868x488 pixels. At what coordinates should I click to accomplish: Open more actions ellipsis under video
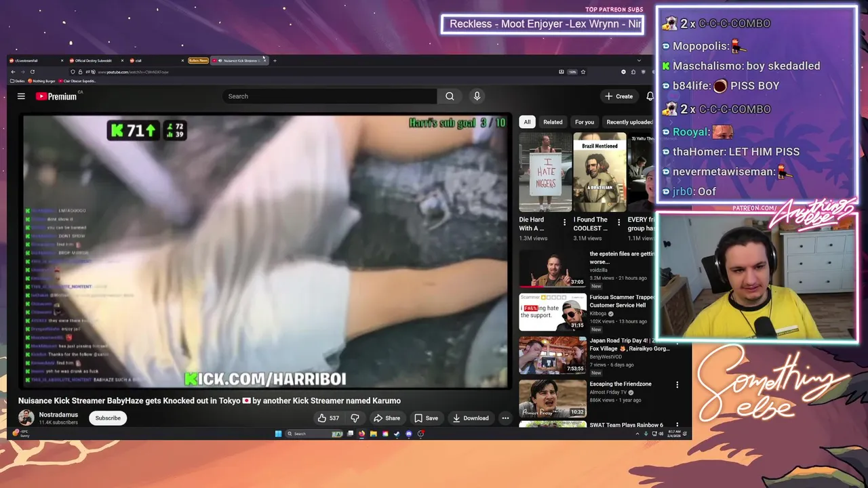tap(505, 418)
